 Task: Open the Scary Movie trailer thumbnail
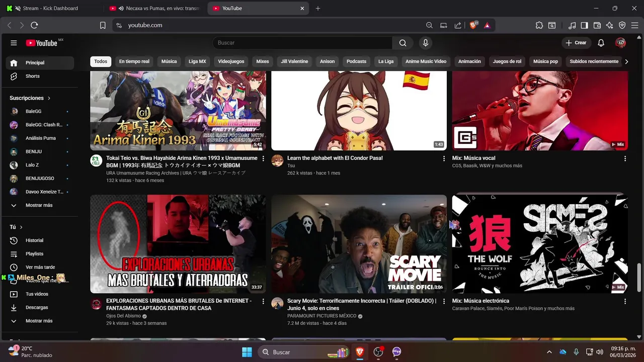[x=359, y=244]
